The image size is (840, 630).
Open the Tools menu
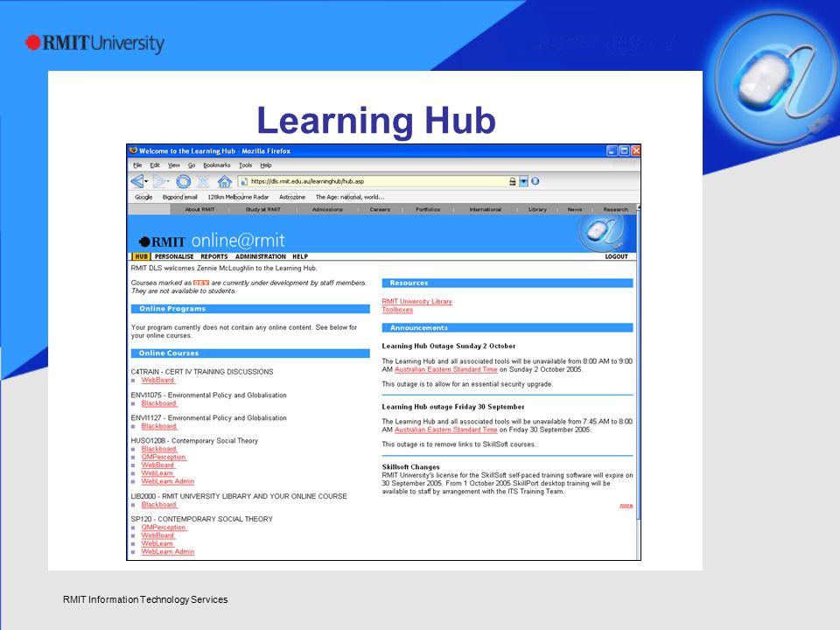[x=245, y=165]
